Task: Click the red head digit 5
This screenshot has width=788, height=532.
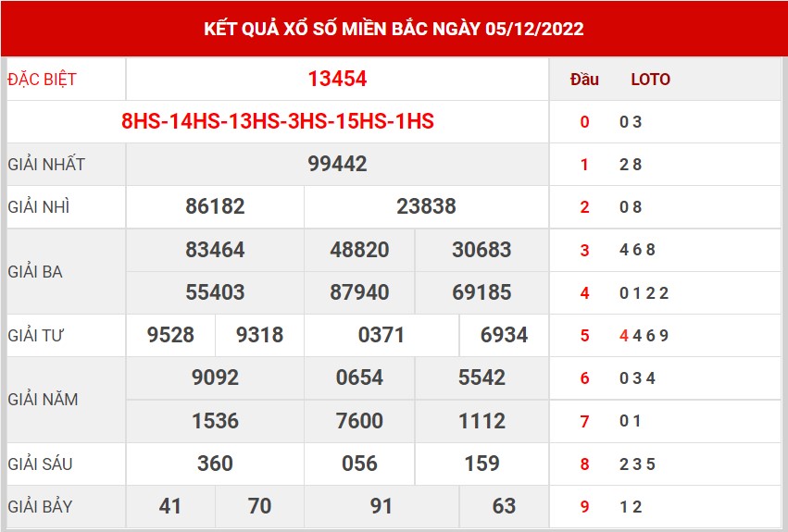Action: tap(584, 336)
